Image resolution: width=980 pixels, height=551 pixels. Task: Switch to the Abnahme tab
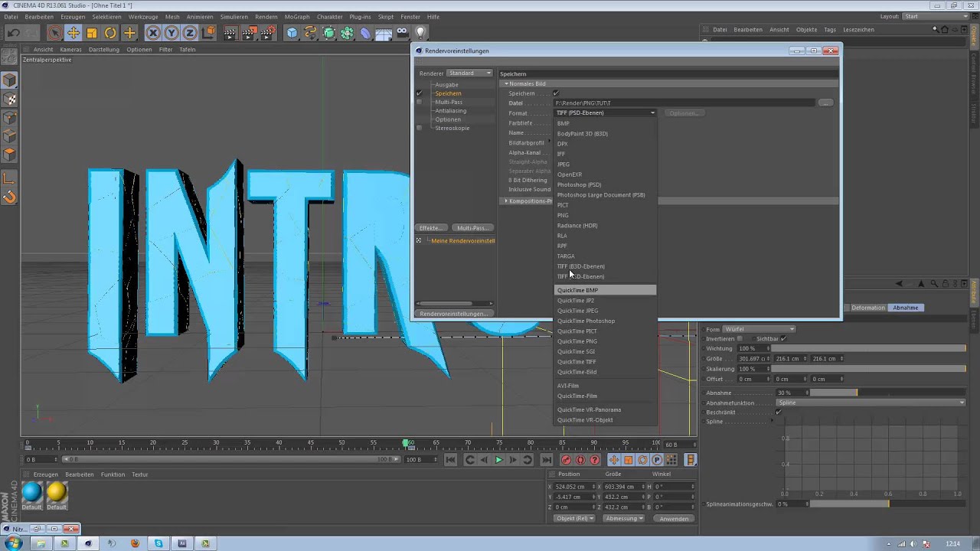pos(906,308)
